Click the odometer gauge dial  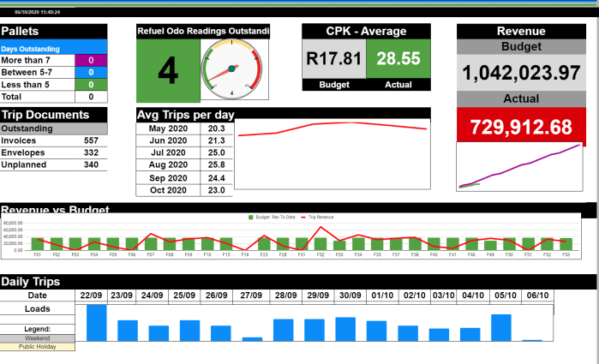pos(235,71)
